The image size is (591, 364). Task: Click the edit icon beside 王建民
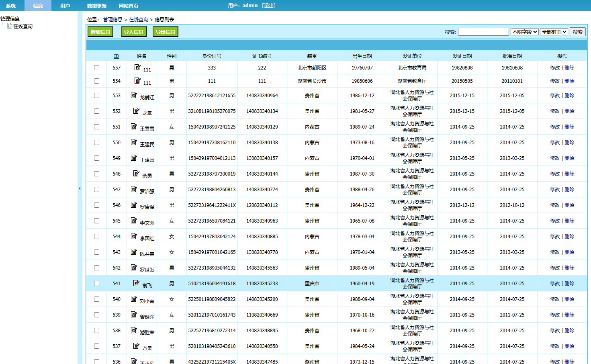(134, 142)
